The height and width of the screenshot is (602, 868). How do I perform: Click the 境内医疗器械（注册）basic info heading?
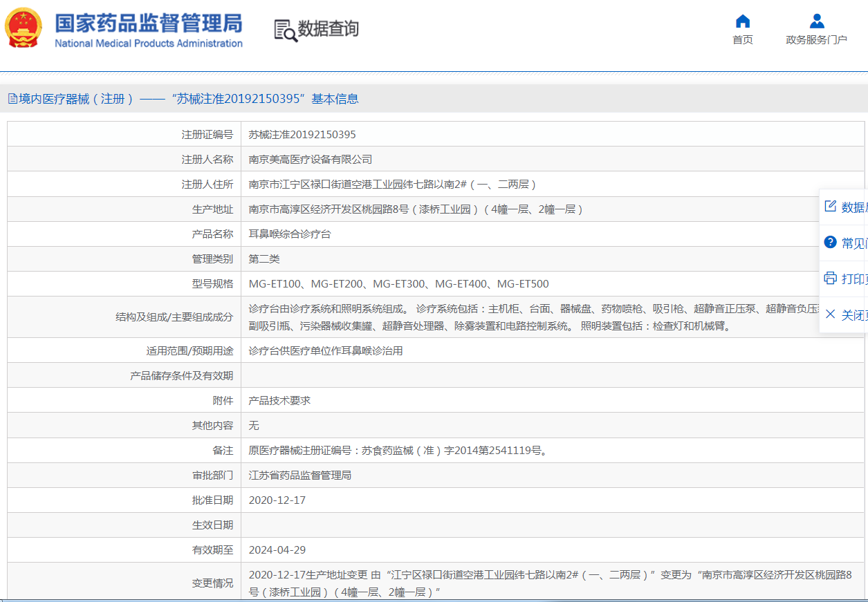click(x=189, y=99)
